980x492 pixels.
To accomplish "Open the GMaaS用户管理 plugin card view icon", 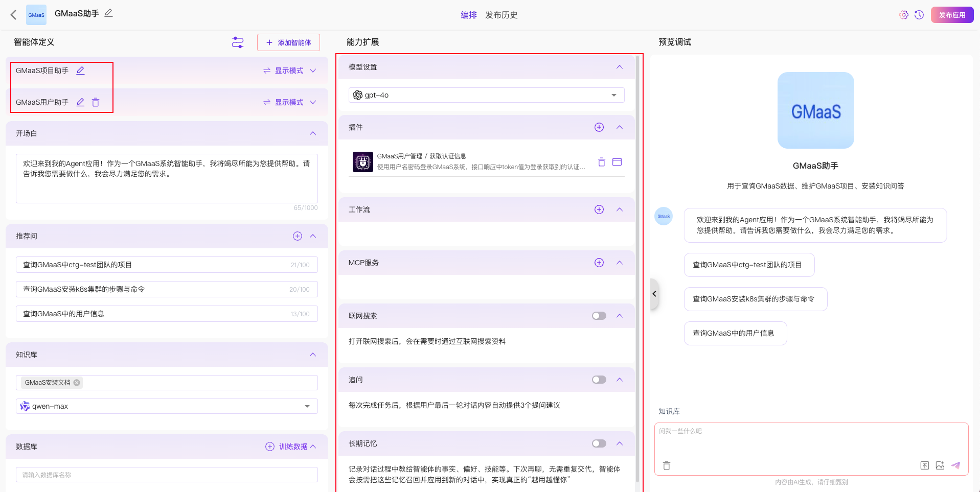I will (617, 162).
